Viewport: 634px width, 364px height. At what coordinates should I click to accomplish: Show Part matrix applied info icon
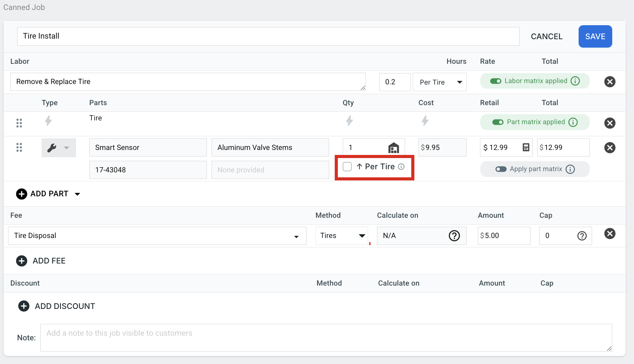pyautogui.click(x=573, y=122)
